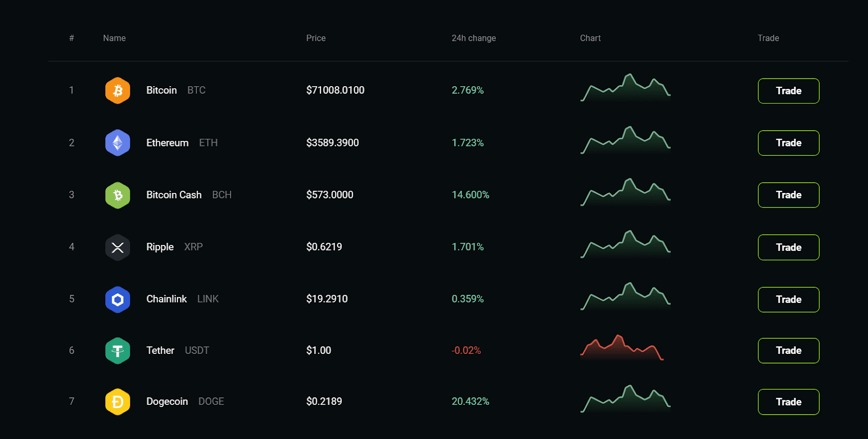
Task: Click the price $0.2189
Action: pos(324,401)
